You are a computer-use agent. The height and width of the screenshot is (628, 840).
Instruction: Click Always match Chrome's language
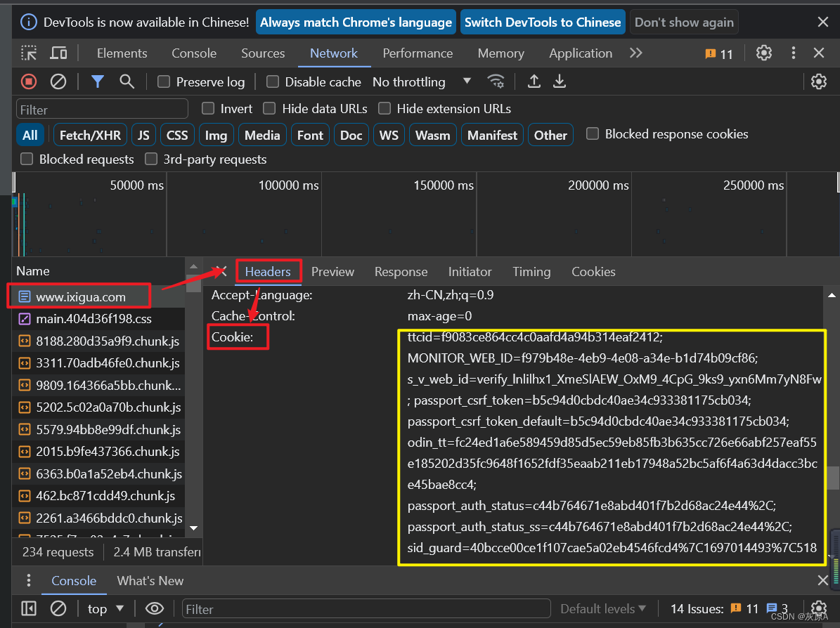pyautogui.click(x=356, y=22)
